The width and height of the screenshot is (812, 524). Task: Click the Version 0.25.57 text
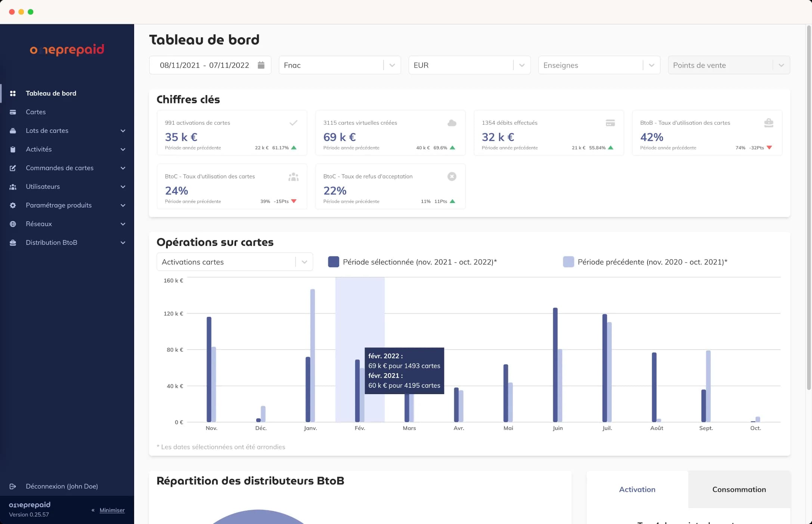click(x=29, y=514)
